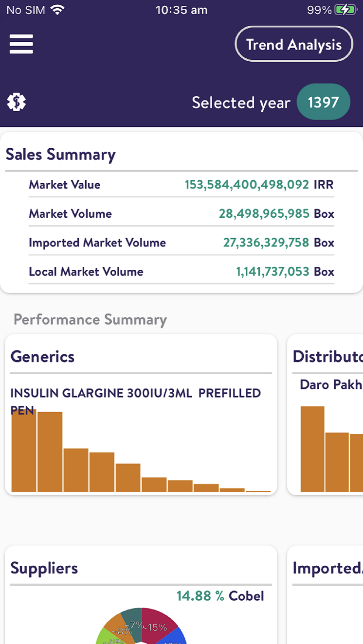
Task: Select the second bar in Distributors chart
Action: (337, 462)
